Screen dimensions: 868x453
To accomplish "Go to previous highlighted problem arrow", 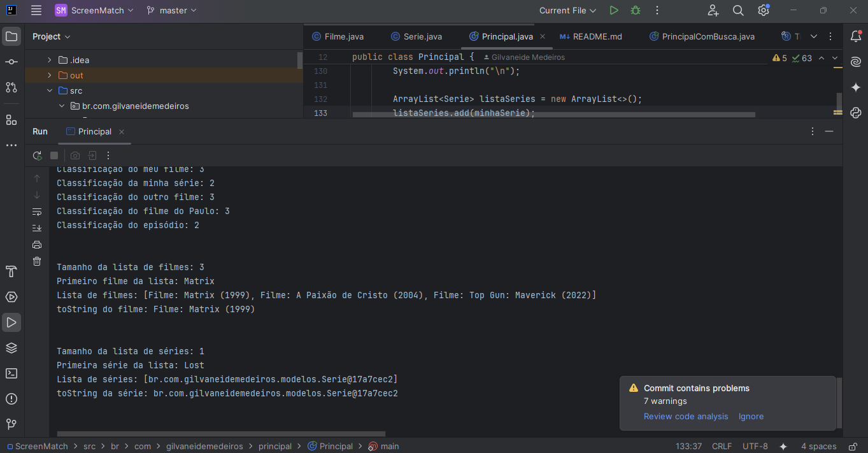I will pyautogui.click(x=821, y=58).
